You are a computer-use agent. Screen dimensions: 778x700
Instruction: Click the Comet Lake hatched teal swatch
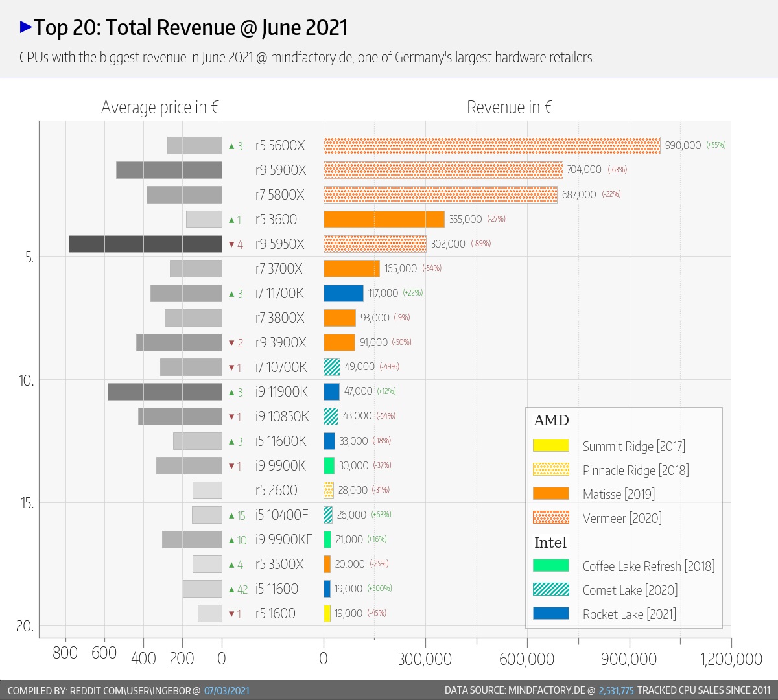(x=551, y=589)
